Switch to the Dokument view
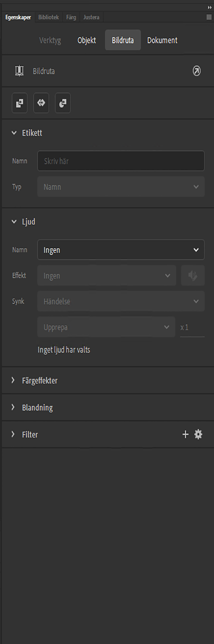 [162, 40]
